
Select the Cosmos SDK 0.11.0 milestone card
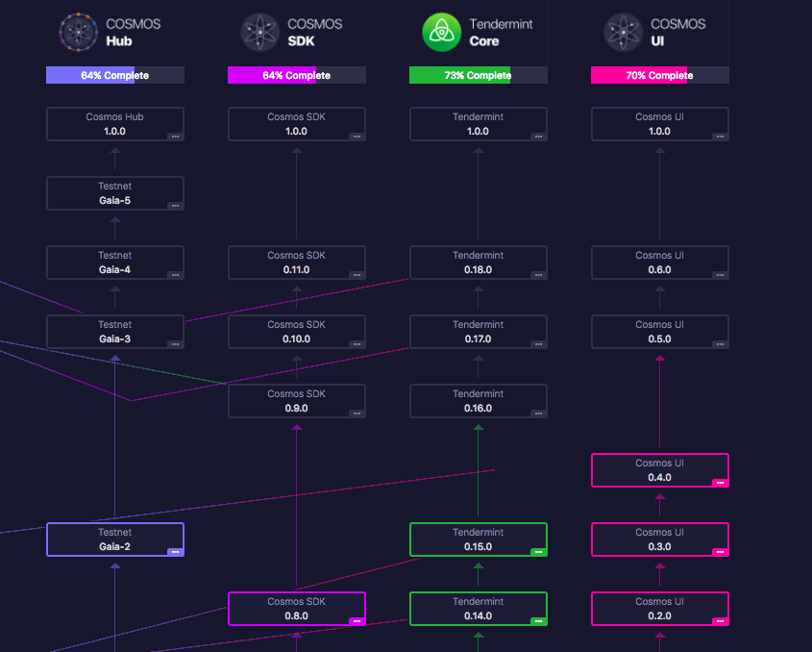click(296, 263)
